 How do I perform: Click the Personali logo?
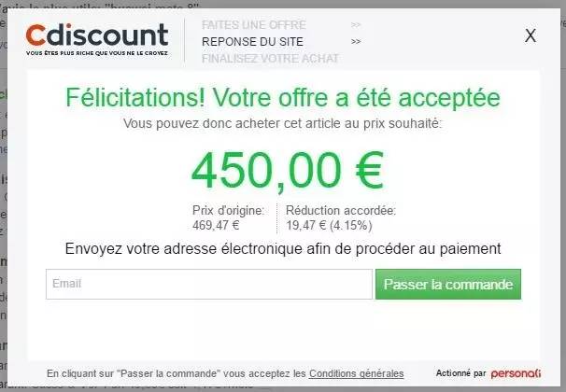pyautogui.click(x=516, y=373)
